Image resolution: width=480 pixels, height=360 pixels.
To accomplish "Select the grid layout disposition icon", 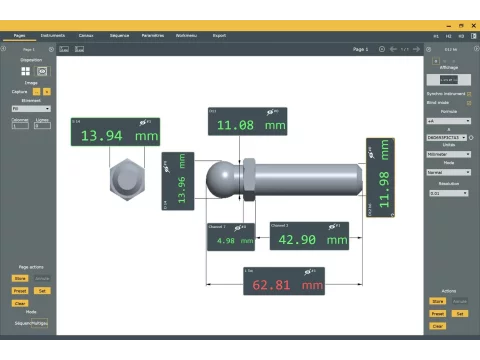I will pyautogui.click(x=26, y=71).
